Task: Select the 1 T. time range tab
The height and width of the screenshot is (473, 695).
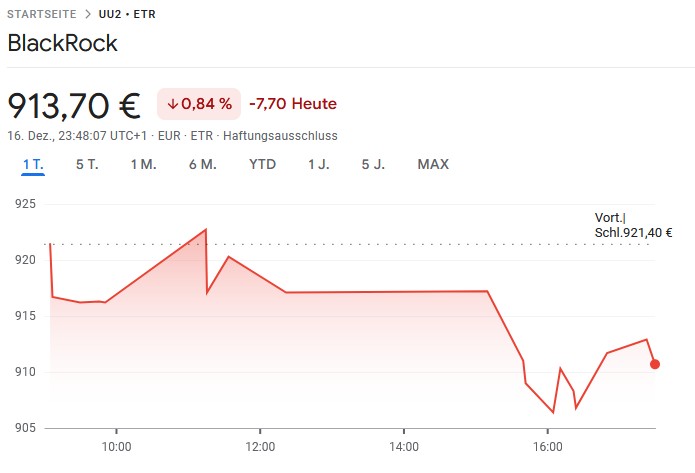Action: click(33, 164)
